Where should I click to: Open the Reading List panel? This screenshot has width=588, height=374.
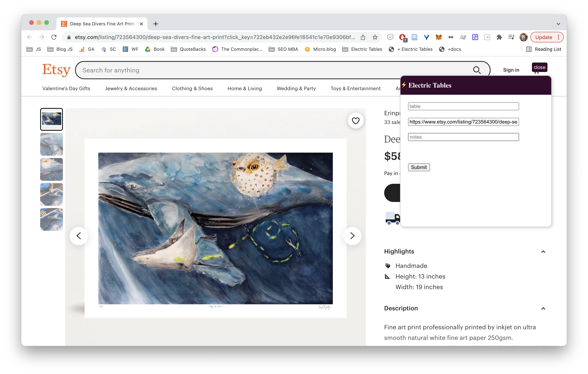[544, 49]
